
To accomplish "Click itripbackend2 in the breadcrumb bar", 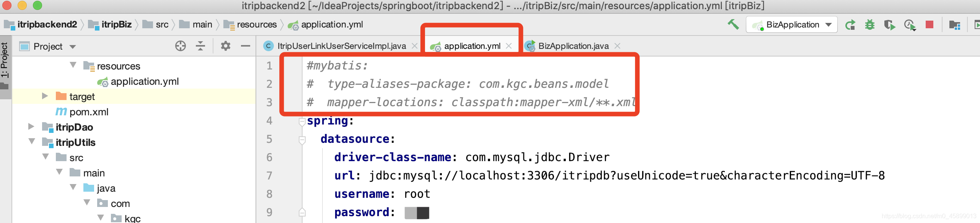I will (47, 24).
